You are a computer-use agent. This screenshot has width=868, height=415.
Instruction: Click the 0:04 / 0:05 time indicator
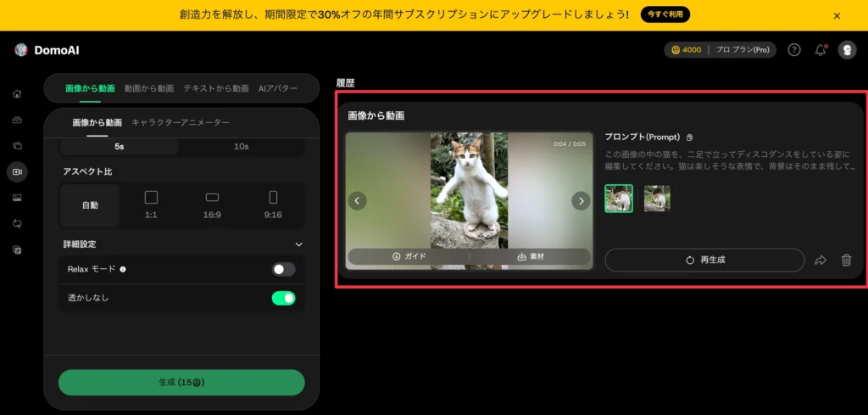(569, 143)
